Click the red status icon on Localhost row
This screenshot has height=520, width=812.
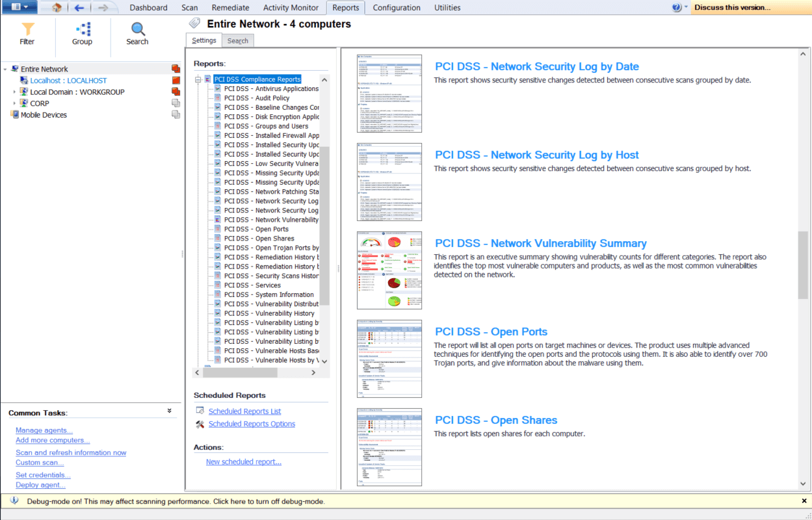click(x=176, y=81)
